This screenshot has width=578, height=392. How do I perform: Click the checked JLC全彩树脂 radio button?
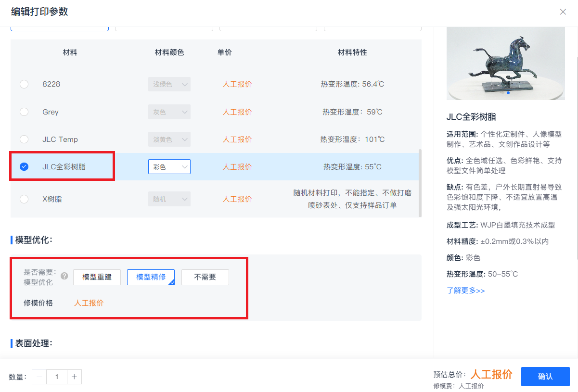(x=24, y=167)
